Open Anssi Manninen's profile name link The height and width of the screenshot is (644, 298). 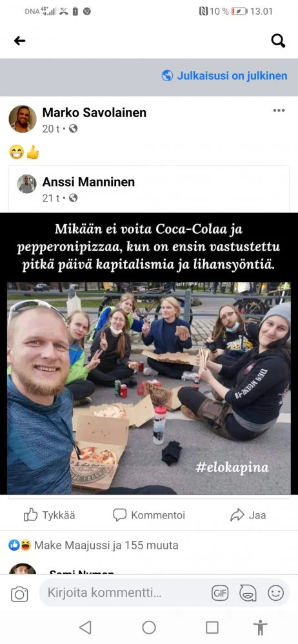tap(88, 182)
